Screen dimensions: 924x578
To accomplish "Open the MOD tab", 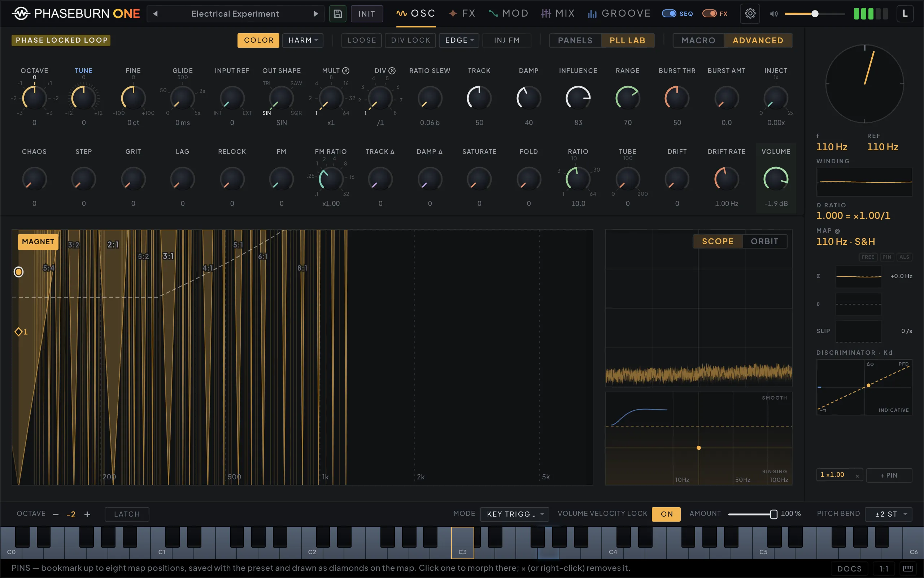I will coord(508,14).
